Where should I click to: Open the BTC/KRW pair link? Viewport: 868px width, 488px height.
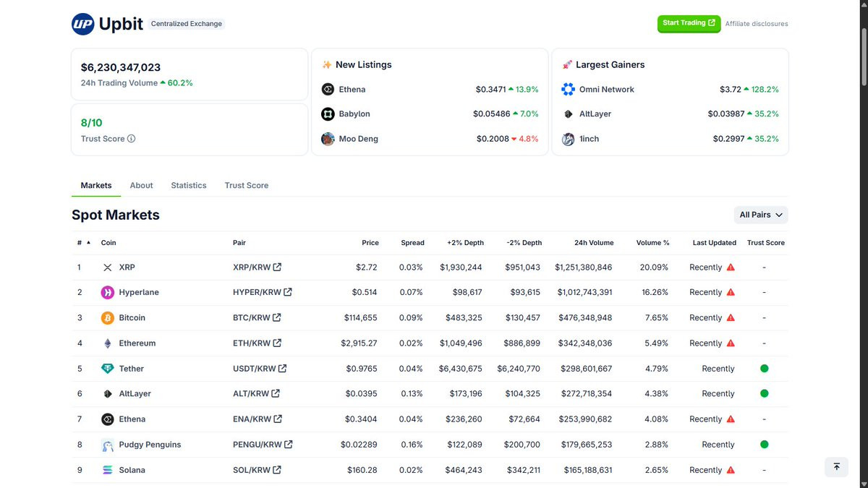[x=257, y=318]
